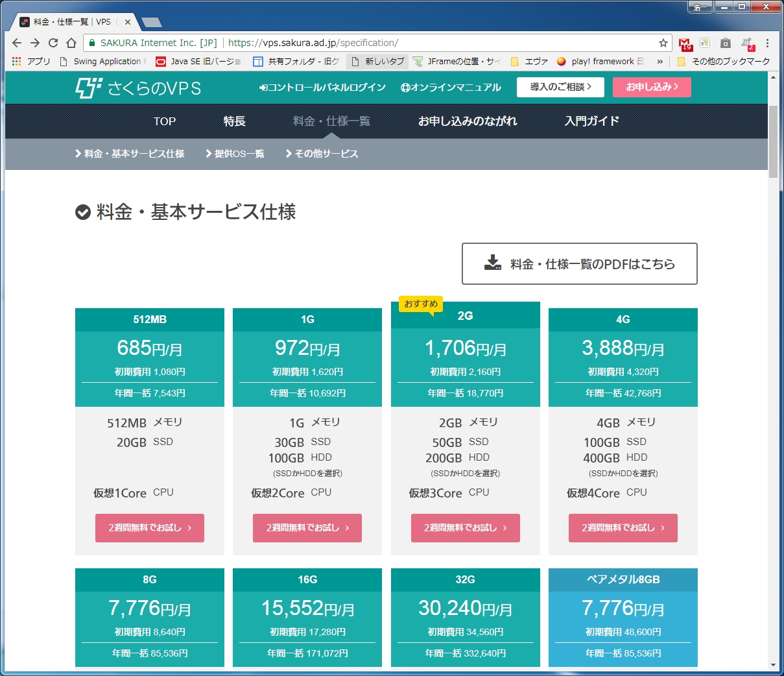Open the Gmail extension with 19 unread badge
This screenshot has width=784, height=676.
(685, 43)
